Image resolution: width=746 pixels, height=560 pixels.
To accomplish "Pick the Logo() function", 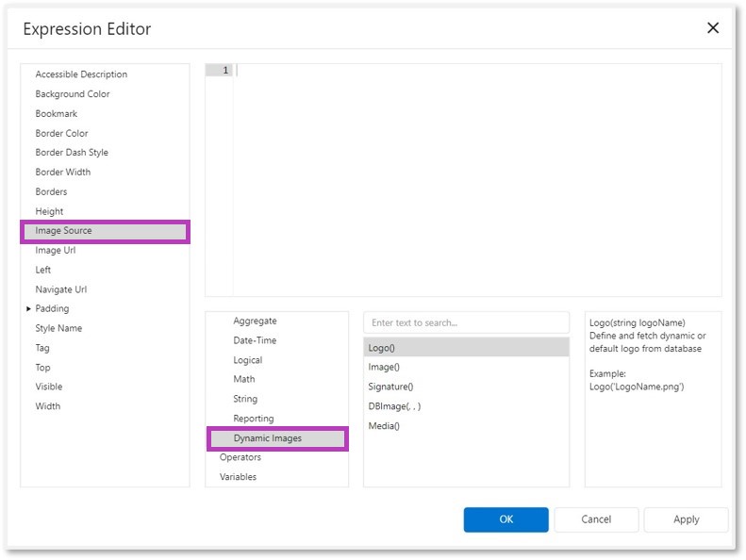I will pos(382,348).
